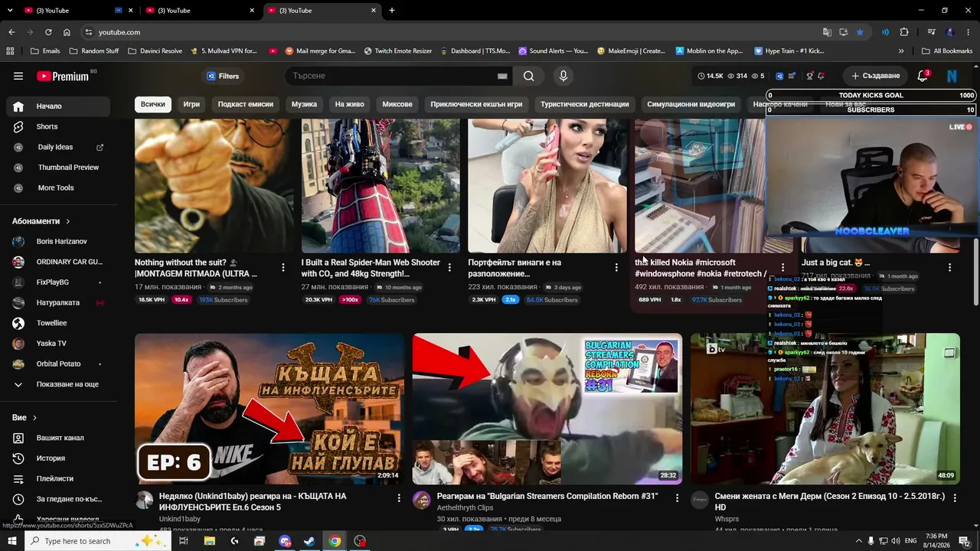Select the Всички filter chip
The width and height of the screenshot is (980, 551).
click(x=152, y=104)
